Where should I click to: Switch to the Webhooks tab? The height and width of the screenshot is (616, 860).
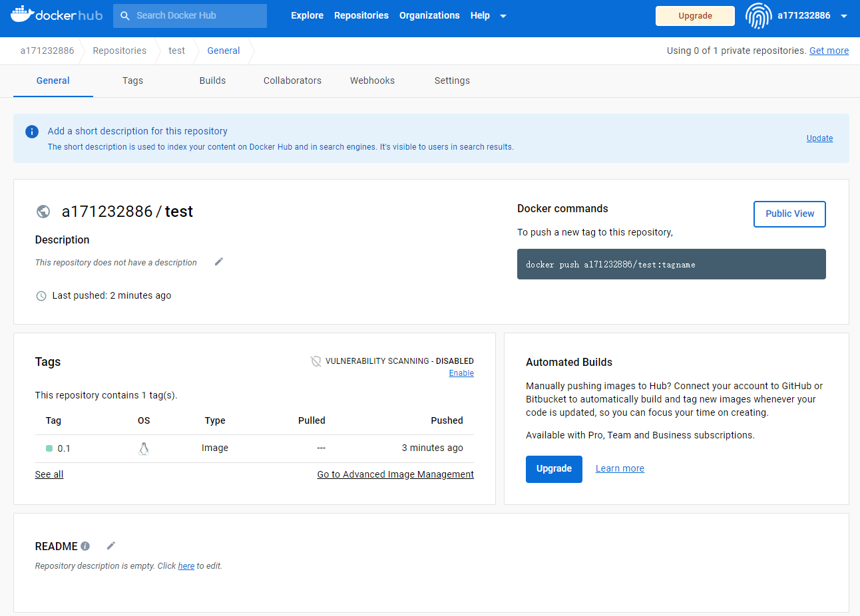coord(373,80)
